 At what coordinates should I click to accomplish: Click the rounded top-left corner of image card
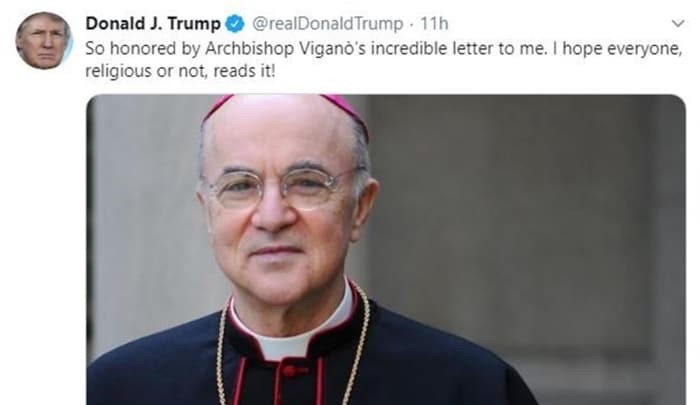91,99
